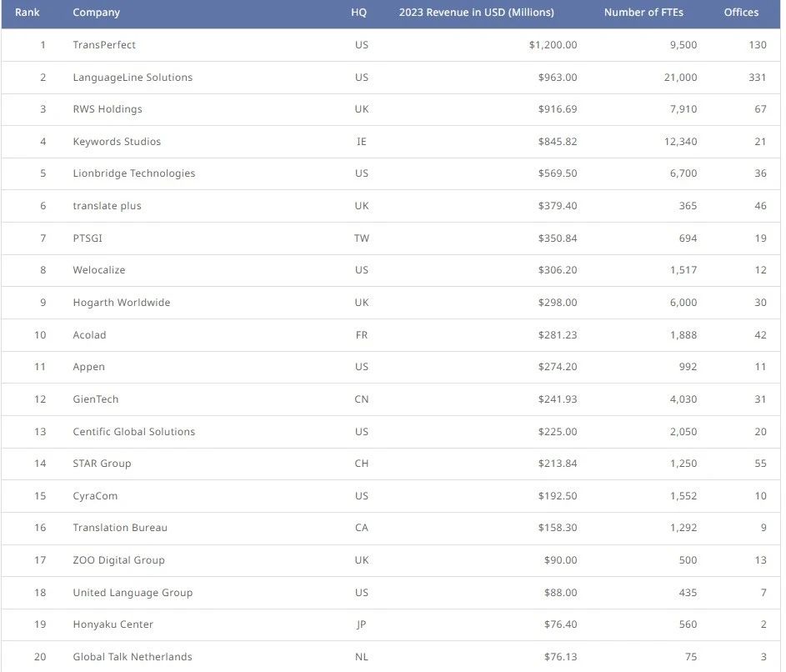The height and width of the screenshot is (672, 786).
Task: Click the Acolad company name
Action: [x=89, y=335]
